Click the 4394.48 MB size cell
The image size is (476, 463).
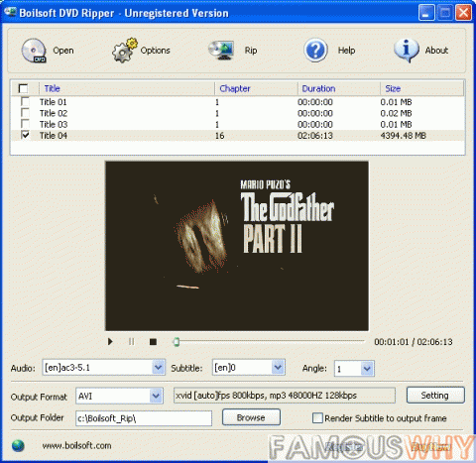point(403,136)
